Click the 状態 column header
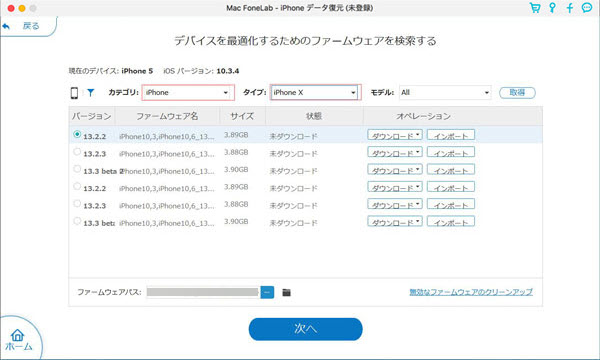Viewport: 600px width, 360px height. 314,116
